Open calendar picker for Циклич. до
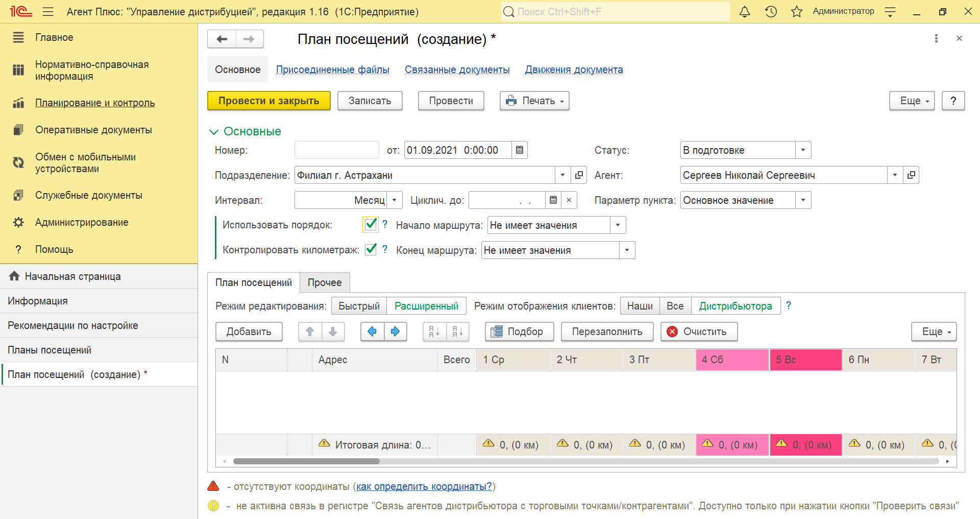 [x=553, y=200]
